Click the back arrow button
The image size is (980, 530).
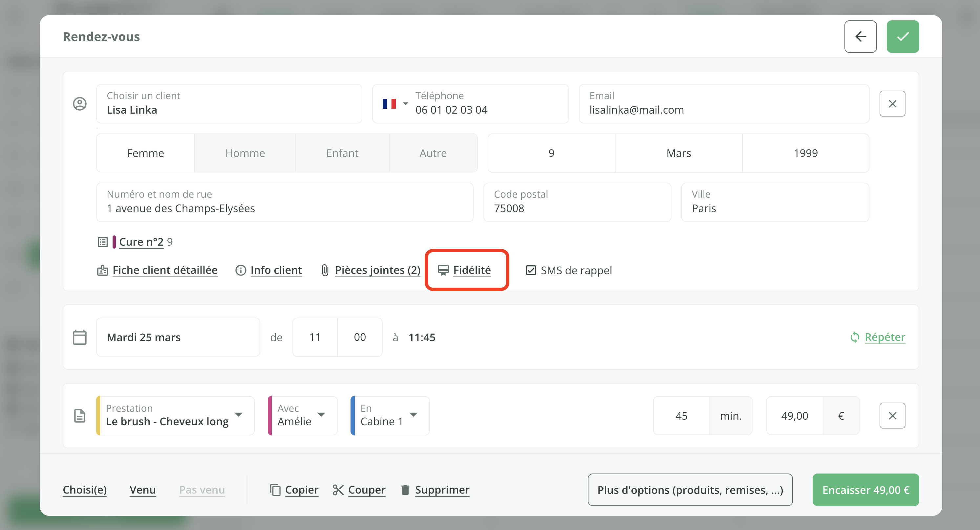coord(860,36)
